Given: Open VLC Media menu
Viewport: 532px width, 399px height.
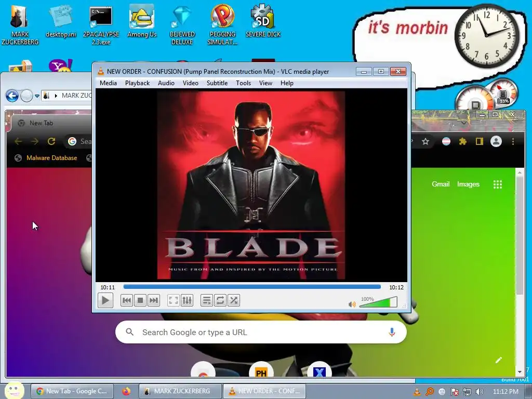Looking at the screenshot, I should (108, 83).
